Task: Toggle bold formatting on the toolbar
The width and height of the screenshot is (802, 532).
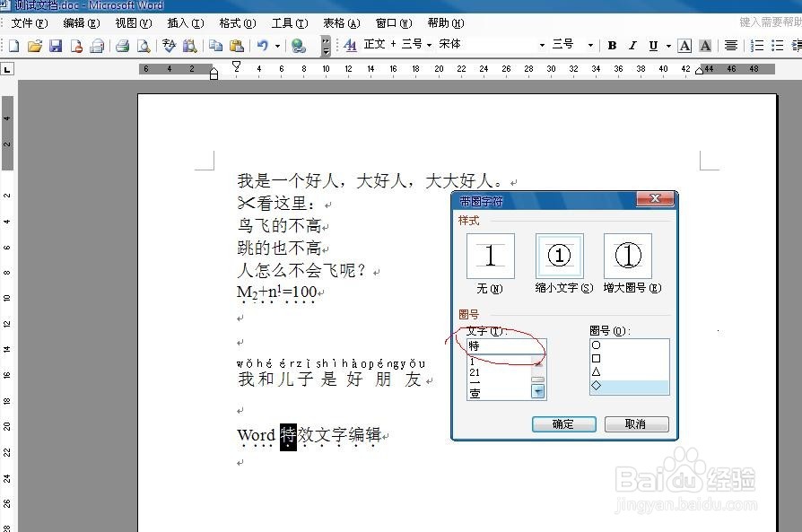Action: (x=610, y=44)
